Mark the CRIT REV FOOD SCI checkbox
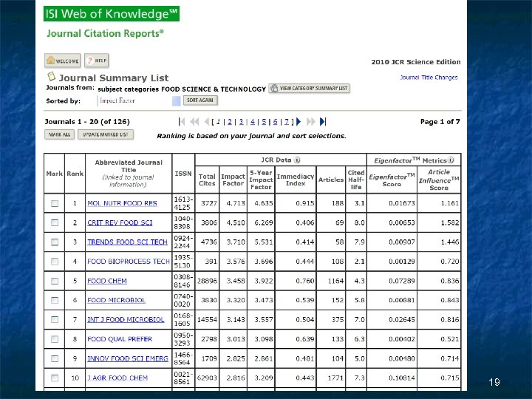 click(x=54, y=222)
